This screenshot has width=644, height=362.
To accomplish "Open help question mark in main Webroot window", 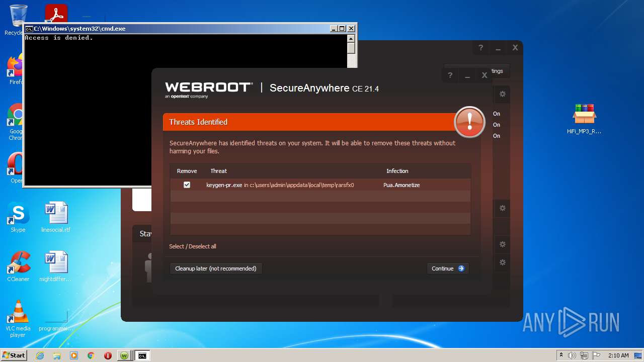I will point(480,48).
